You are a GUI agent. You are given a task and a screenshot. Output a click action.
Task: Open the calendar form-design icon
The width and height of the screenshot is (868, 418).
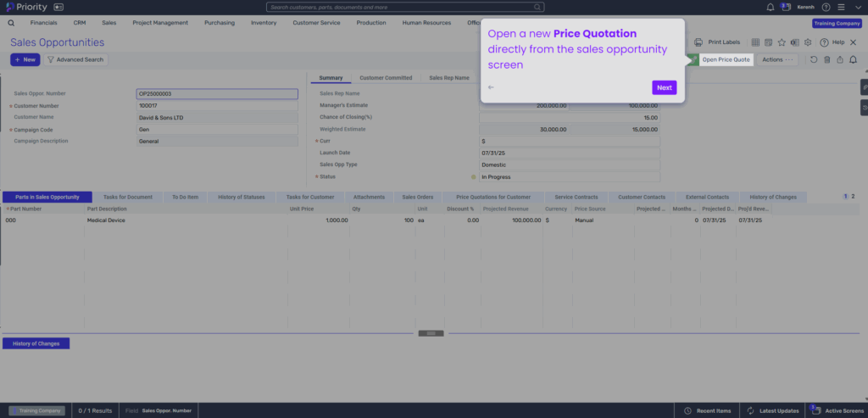[x=768, y=42]
